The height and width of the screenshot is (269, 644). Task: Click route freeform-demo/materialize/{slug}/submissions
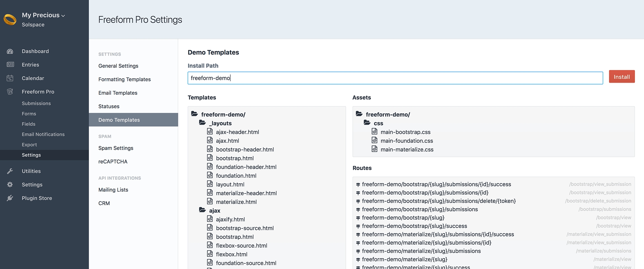click(x=421, y=251)
